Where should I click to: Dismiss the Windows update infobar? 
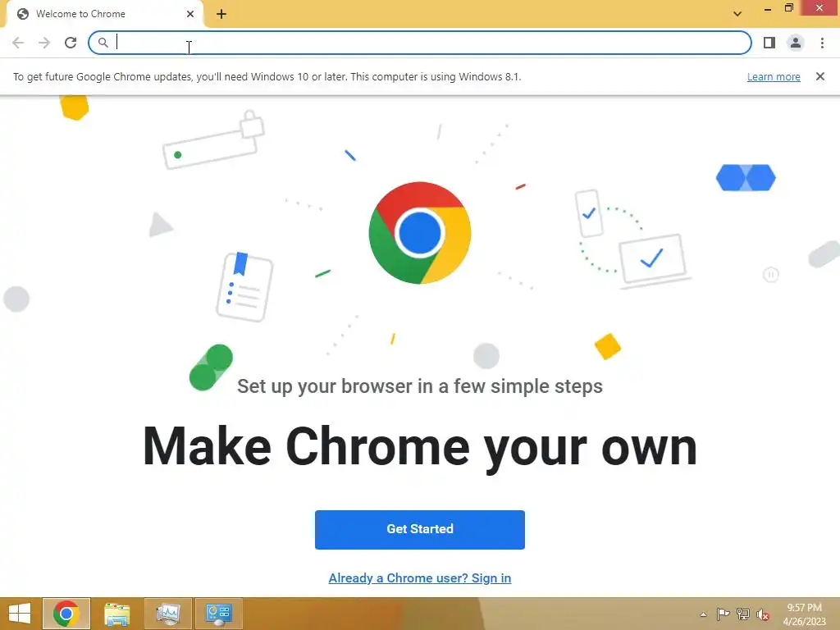[819, 76]
